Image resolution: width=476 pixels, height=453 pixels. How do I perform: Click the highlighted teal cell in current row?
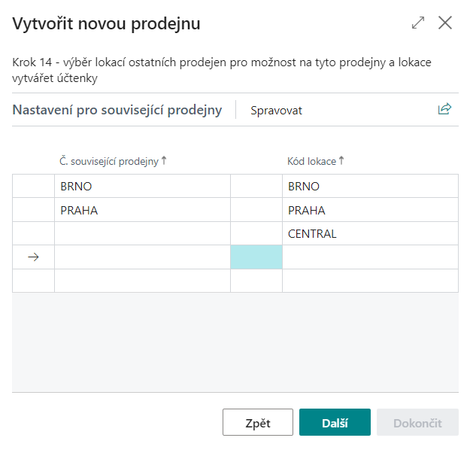tap(256, 257)
